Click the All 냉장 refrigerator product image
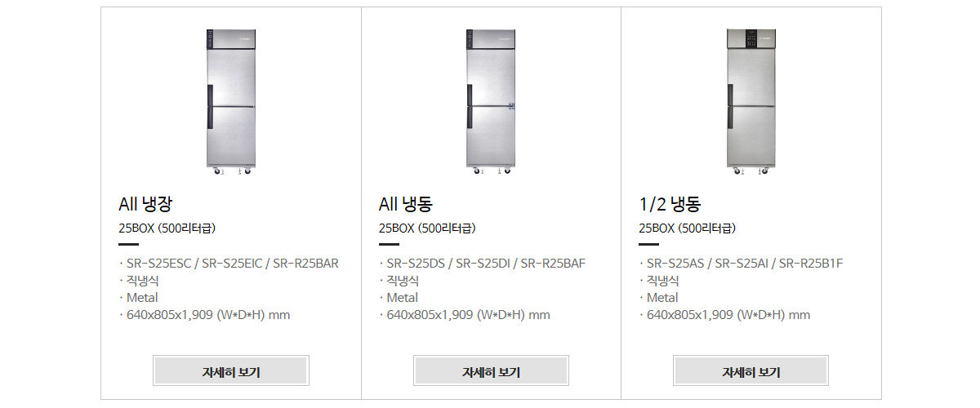Image resolution: width=980 pixels, height=408 pixels. (231, 102)
